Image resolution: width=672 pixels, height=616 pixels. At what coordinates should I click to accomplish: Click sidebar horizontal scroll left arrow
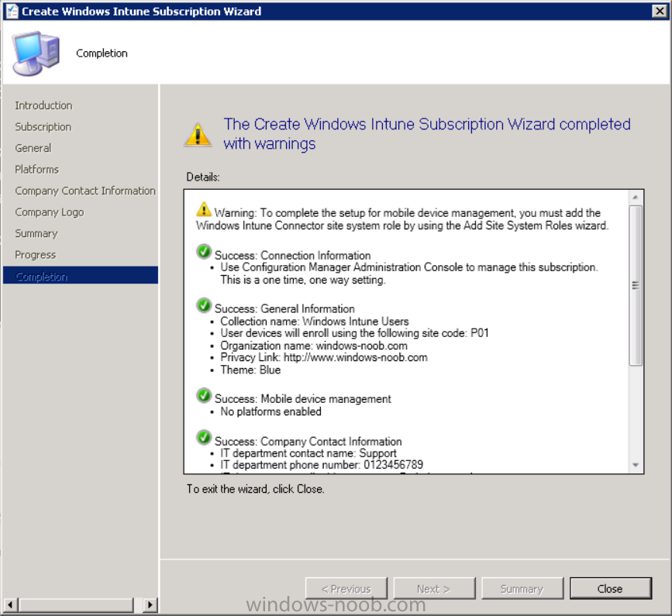click(x=10, y=605)
